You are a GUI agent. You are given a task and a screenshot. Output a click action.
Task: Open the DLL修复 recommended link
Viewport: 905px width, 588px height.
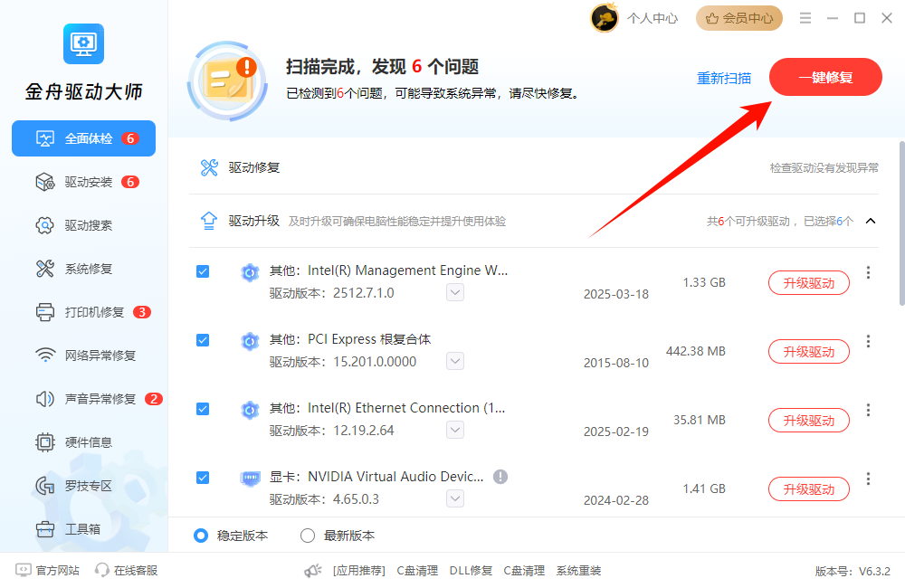pyautogui.click(x=471, y=571)
